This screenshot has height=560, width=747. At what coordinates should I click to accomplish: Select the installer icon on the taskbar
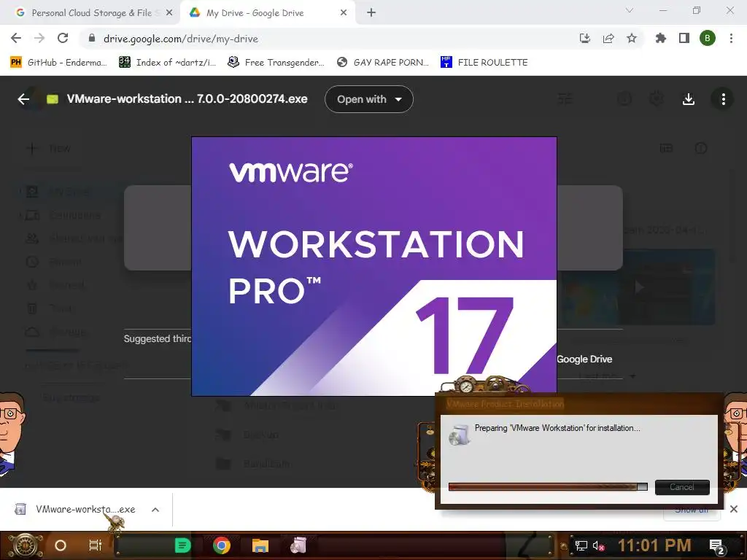click(x=298, y=545)
